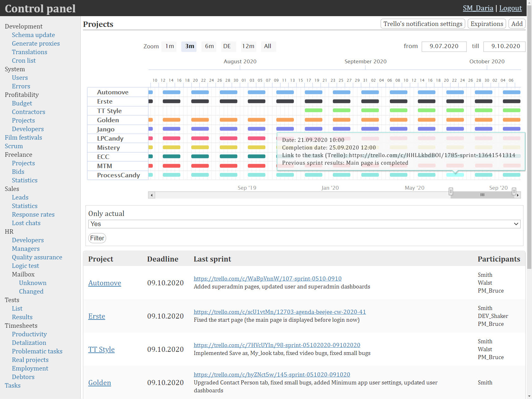Viewport: 532px width, 399px height.
Task: Click the Logout link
Action: [x=510, y=8]
